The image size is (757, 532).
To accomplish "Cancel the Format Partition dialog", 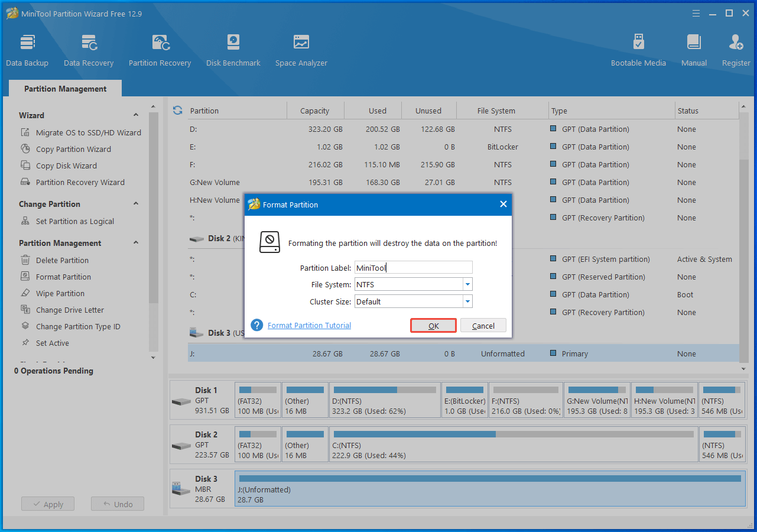I will (x=483, y=326).
